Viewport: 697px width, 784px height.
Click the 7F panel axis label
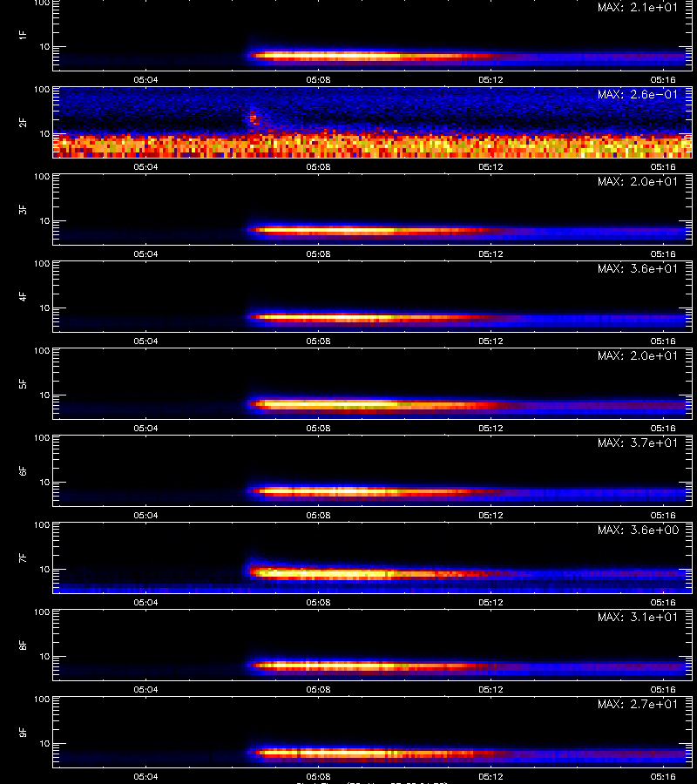22,558
